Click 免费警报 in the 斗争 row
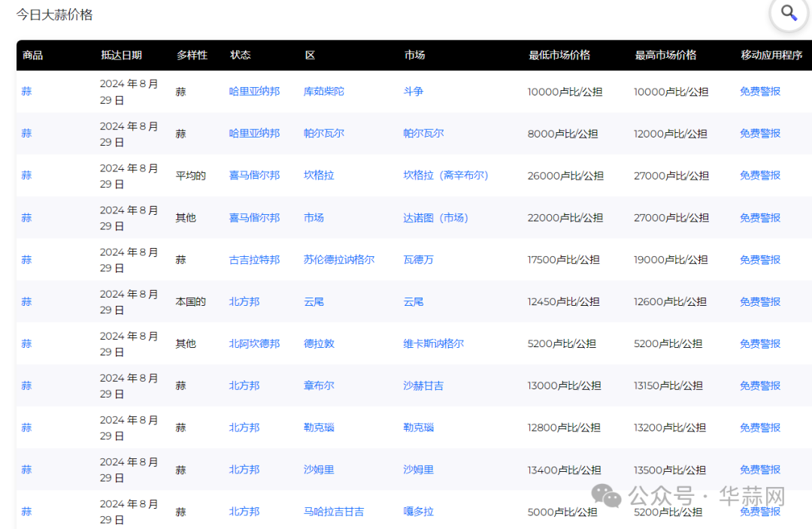The image size is (812, 529). [760, 92]
